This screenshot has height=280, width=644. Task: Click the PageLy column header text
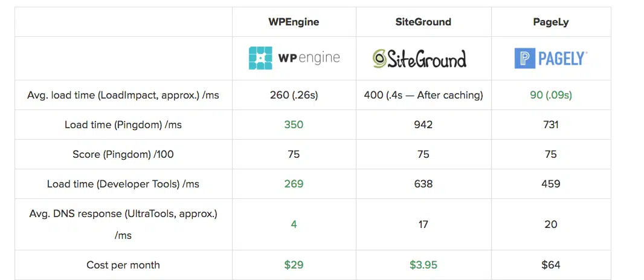(x=550, y=22)
